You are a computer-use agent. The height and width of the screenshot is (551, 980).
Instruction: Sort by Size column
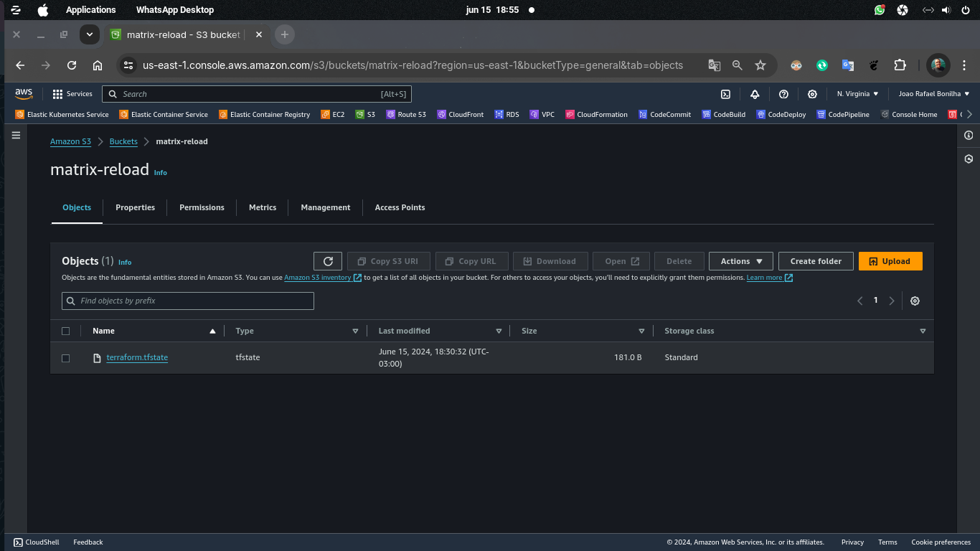(641, 331)
